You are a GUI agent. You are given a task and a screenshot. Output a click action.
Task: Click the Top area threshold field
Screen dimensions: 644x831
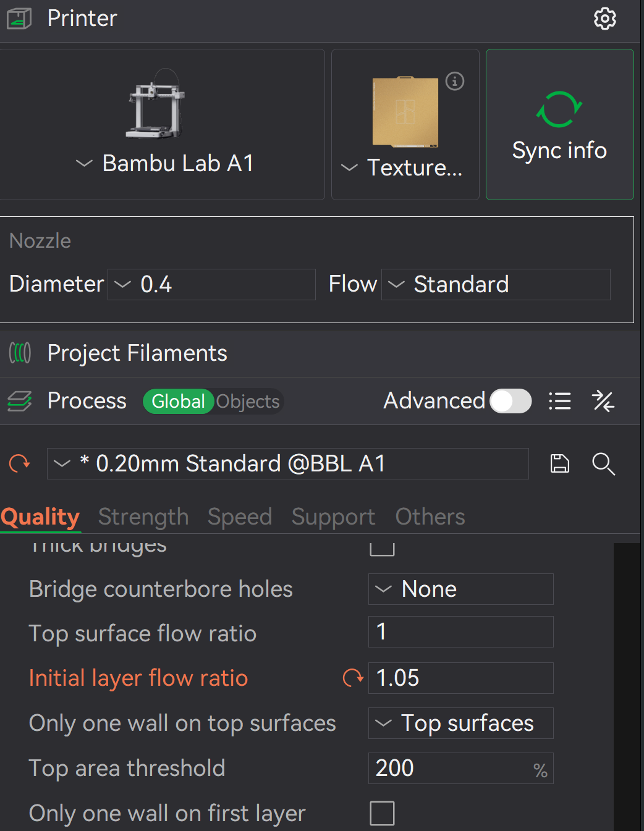(461, 768)
